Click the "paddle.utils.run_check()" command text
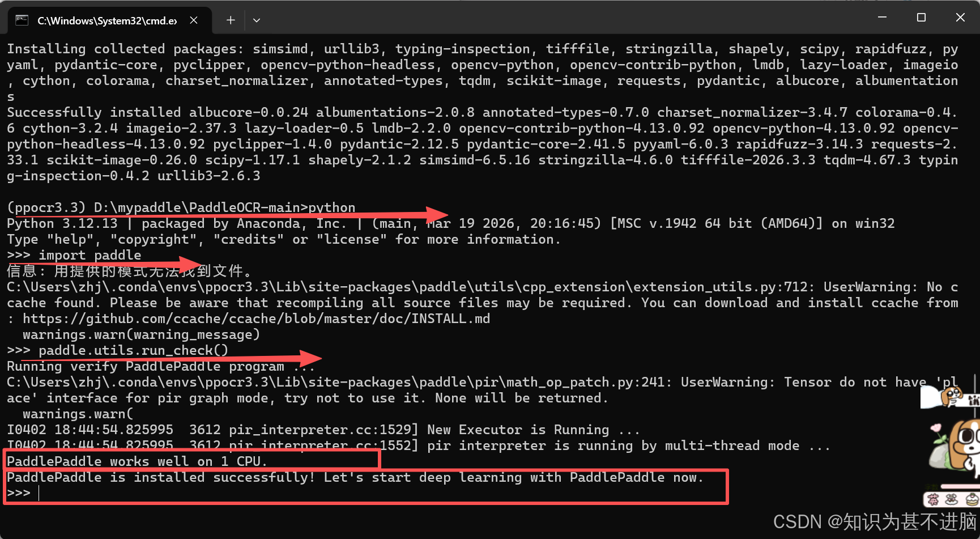The width and height of the screenshot is (980, 539). (x=133, y=350)
